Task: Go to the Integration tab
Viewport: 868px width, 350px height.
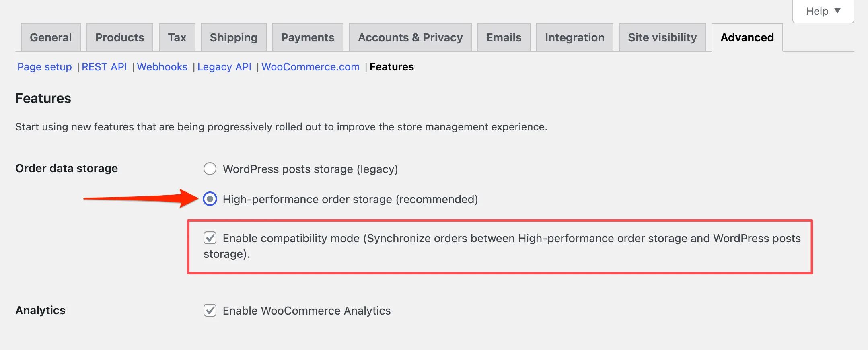Action: click(x=575, y=37)
